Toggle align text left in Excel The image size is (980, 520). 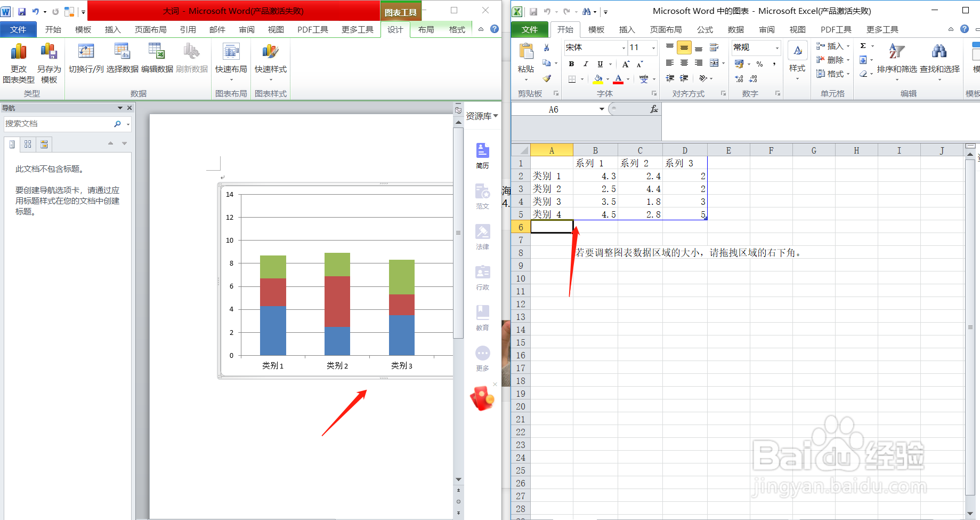[670, 63]
